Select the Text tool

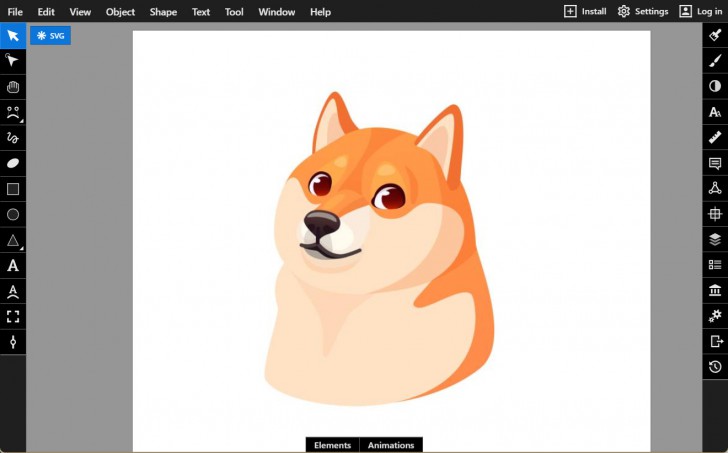click(13, 265)
